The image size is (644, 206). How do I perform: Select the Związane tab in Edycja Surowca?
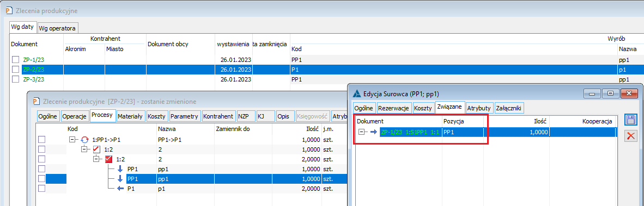(x=449, y=107)
